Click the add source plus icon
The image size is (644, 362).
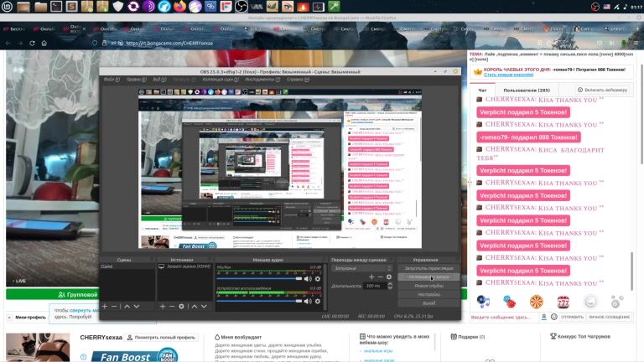(x=162, y=306)
